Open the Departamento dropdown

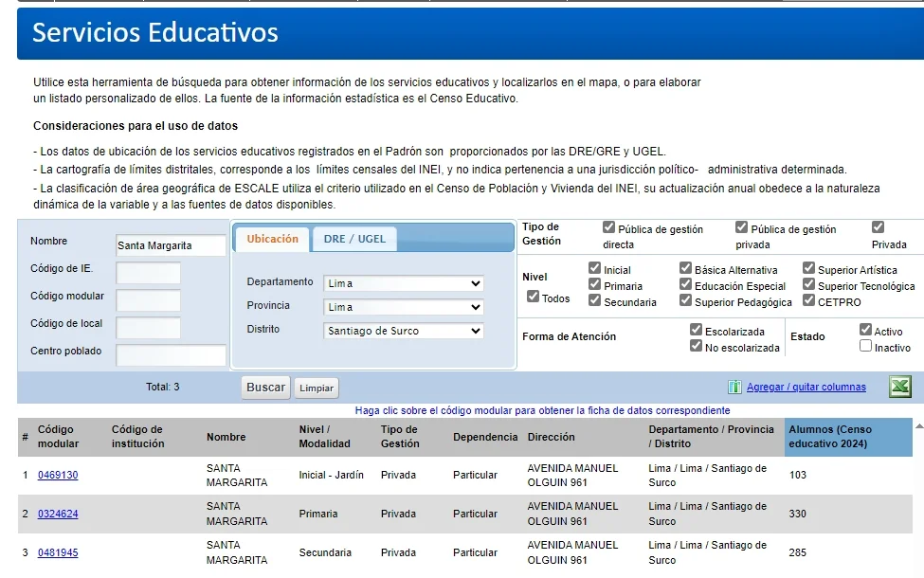coord(404,283)
